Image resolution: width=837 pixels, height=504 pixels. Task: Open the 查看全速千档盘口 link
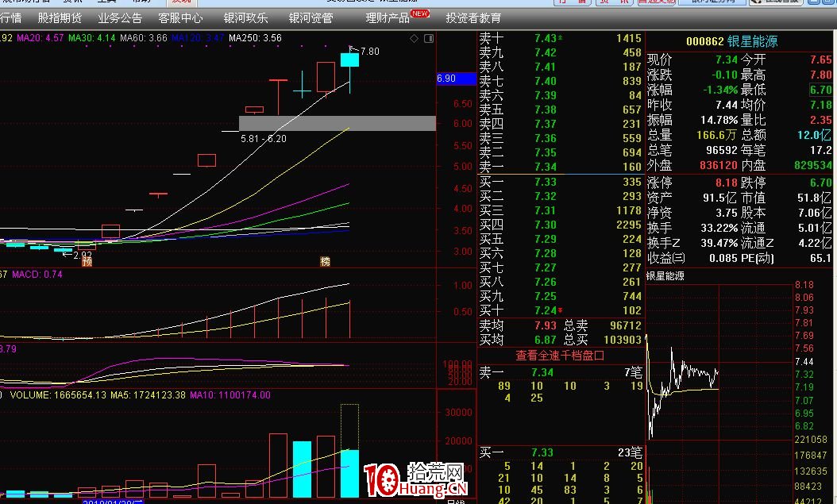pos(560,356)
